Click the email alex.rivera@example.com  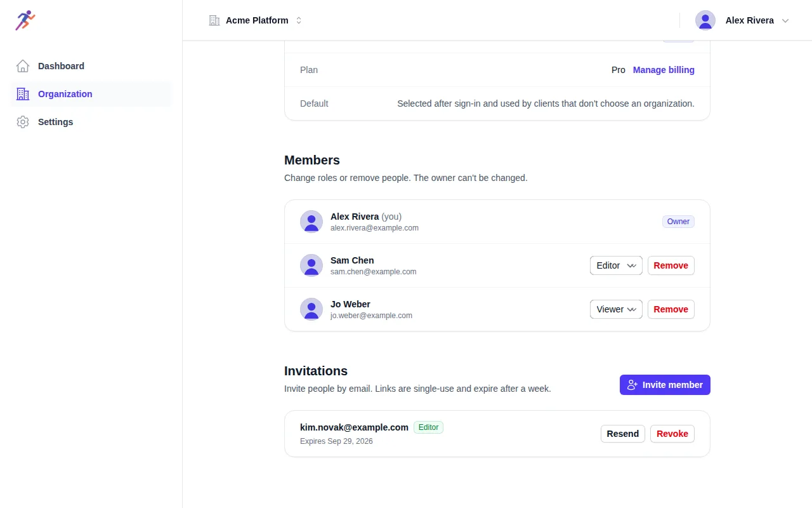[374, 228]
